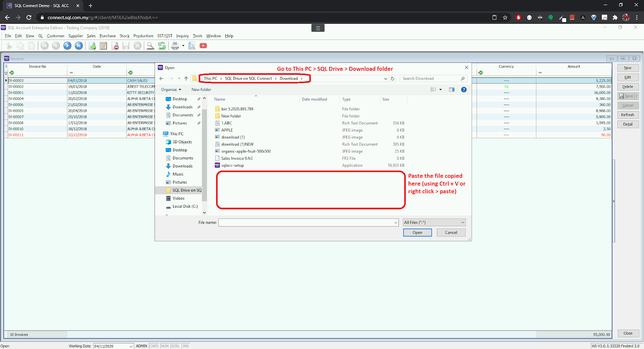Select Local Disk (C:) in navigation pane

[x=182, y=207]
